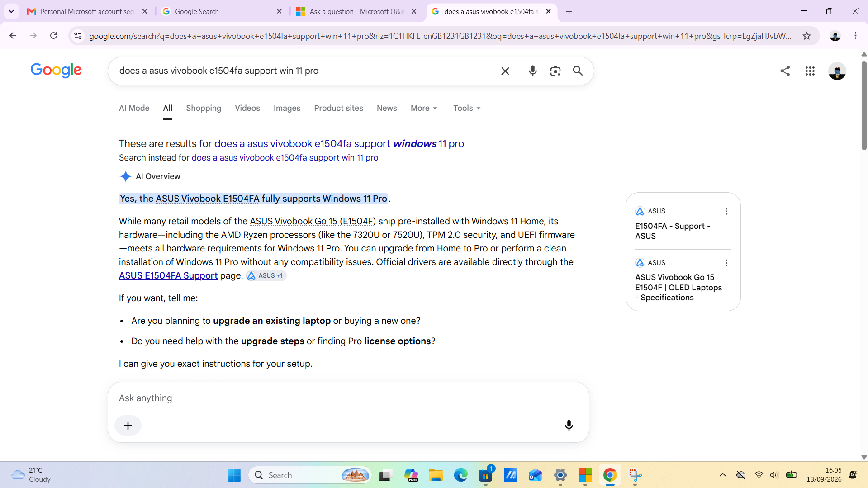Viewport: 868px width, 488px height.
Task: Click the address bar URL
Action: click(x=440, y=36)
